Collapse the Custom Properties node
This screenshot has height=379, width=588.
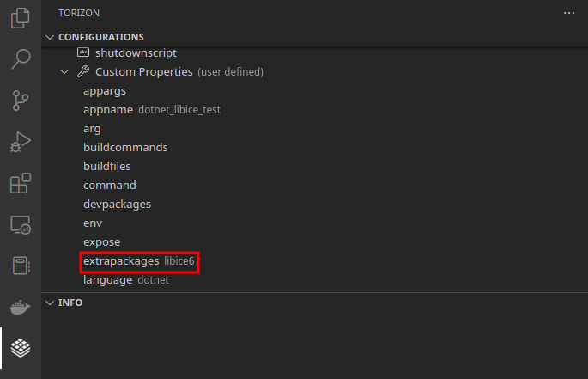pos(64,71)
